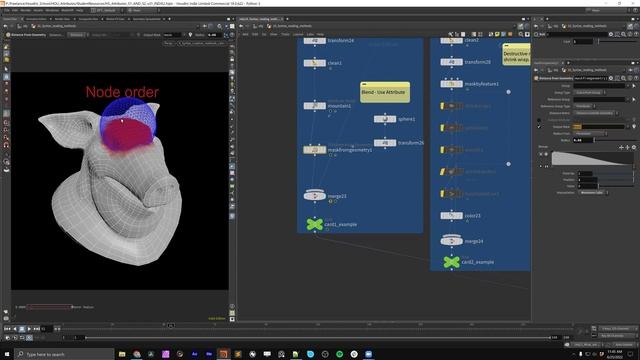Open the Radius From dropdown
Viewport: 640px width, 360px height.
[591, 133]
